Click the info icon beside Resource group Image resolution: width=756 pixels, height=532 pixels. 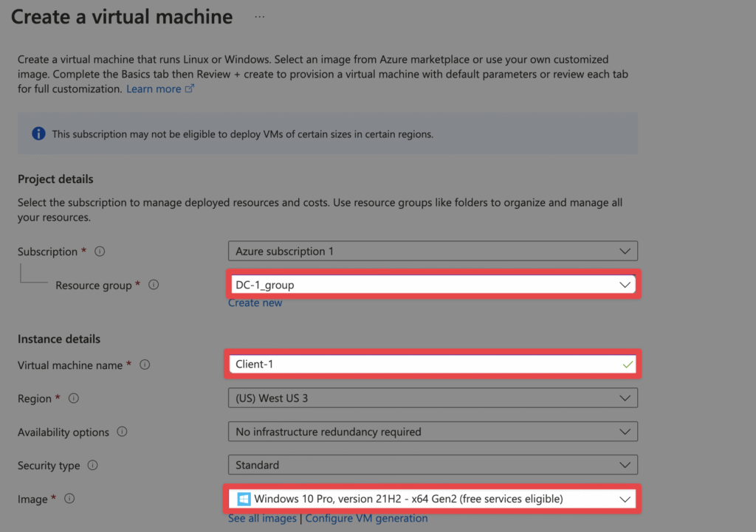tap(154, 285)
